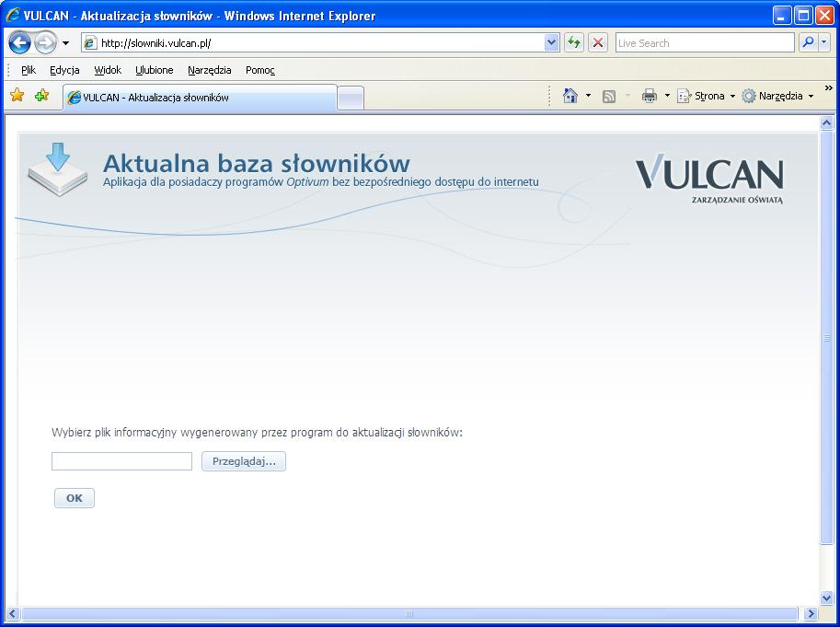Click the vertical scrollbar up arrow

[x=826, y=123]
